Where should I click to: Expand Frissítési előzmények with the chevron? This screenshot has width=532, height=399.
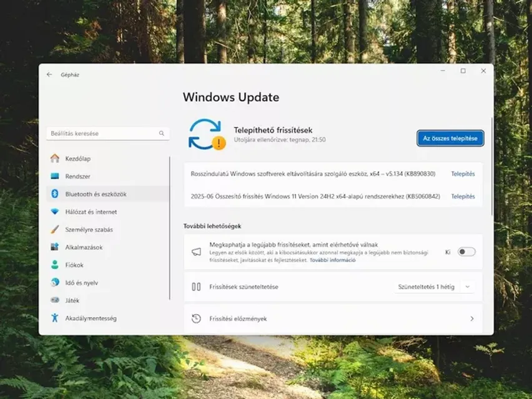coord(472,318)
